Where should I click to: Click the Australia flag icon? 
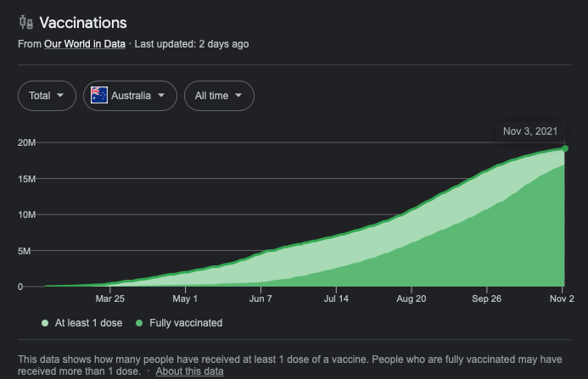pyautogui.click(x=99, y=96)
